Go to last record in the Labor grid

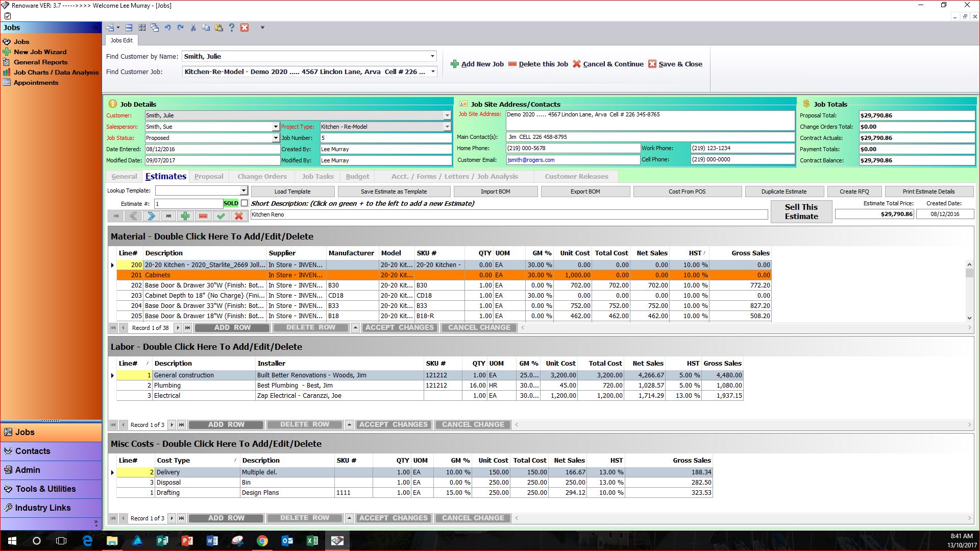[x=181, y=425]
